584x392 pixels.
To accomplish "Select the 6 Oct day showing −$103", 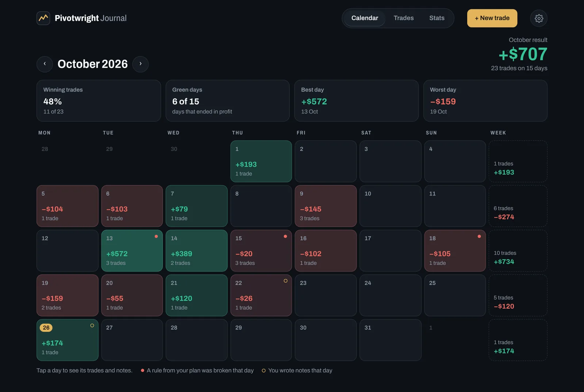I will pyautogui.click(x=132, y=206).
